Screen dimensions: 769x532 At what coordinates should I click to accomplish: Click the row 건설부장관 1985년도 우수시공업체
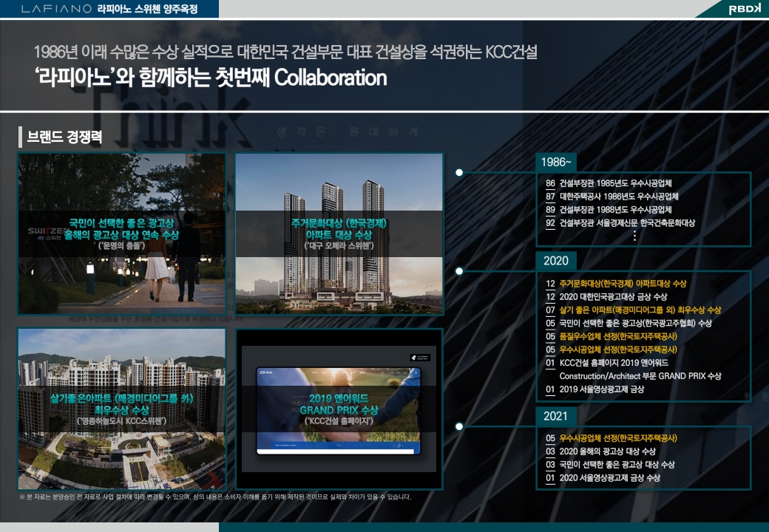coord(609,183)
